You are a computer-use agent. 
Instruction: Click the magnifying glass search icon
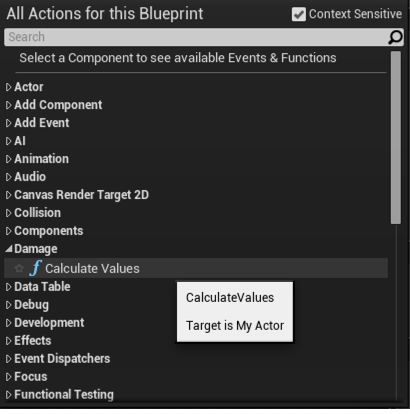[395, 37]
